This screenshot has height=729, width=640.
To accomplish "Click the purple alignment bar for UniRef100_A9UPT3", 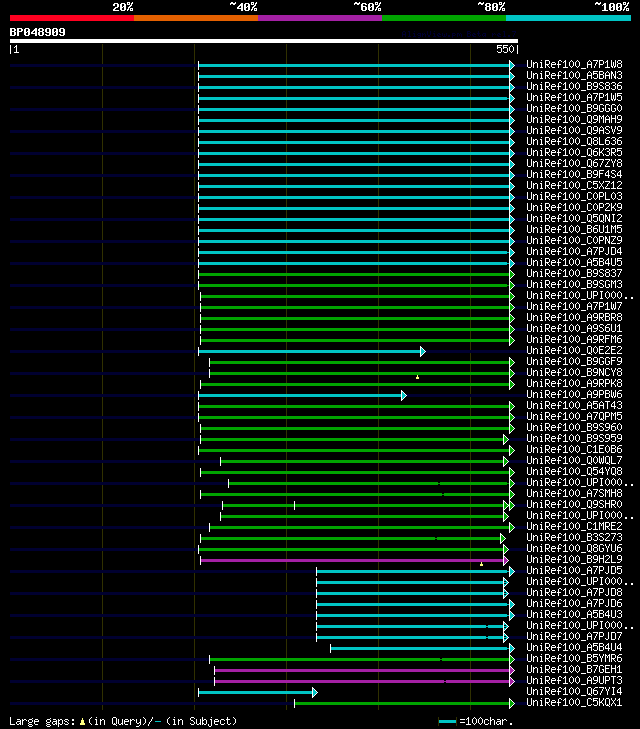I will (362, 682).
